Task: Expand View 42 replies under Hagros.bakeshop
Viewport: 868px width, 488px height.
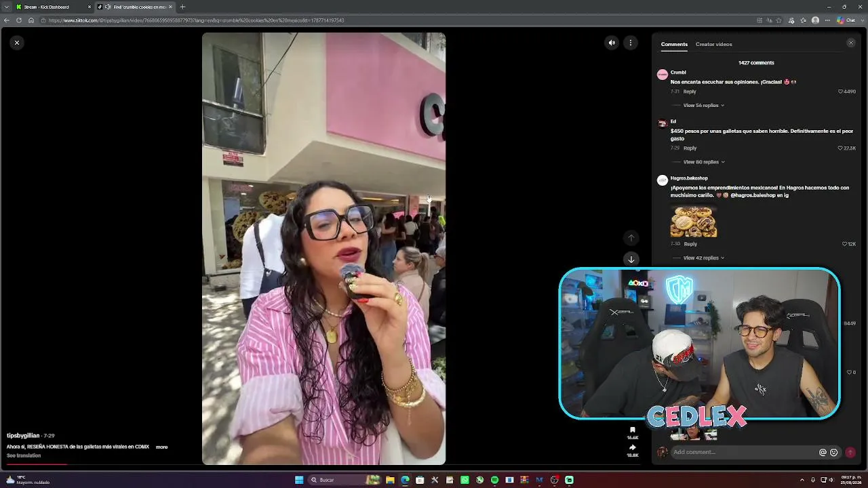Action: point(703,258)
